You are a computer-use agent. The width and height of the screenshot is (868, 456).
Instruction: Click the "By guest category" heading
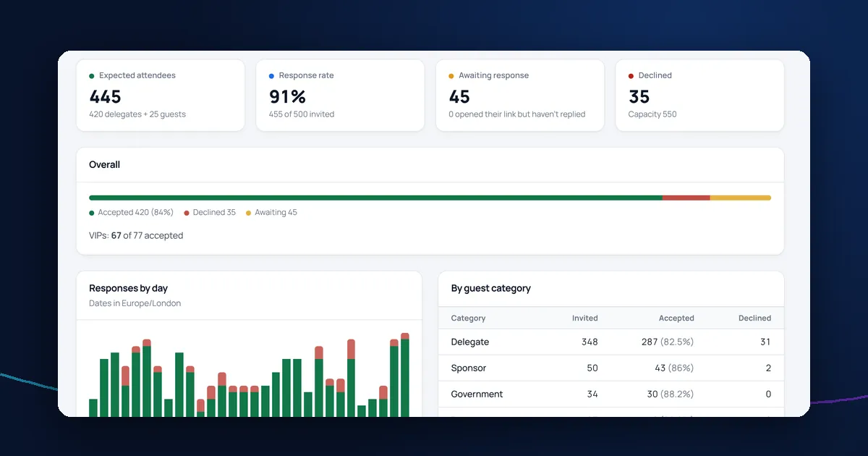click(x=491, y=288)
